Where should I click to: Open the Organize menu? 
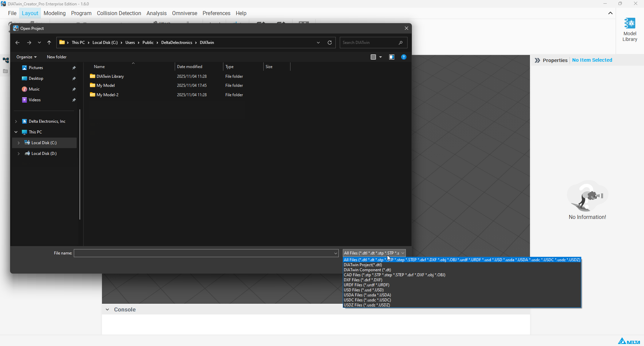point(26,57)
